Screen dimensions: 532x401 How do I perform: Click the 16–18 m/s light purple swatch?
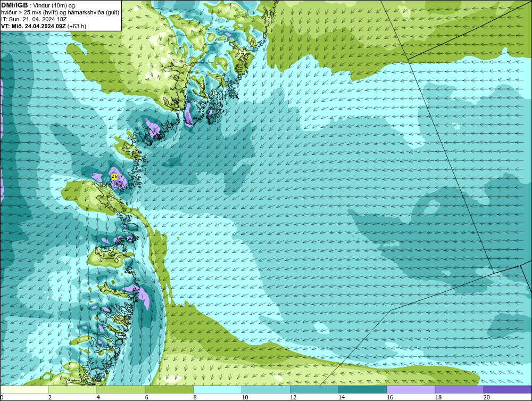click(x=411, y=389)
